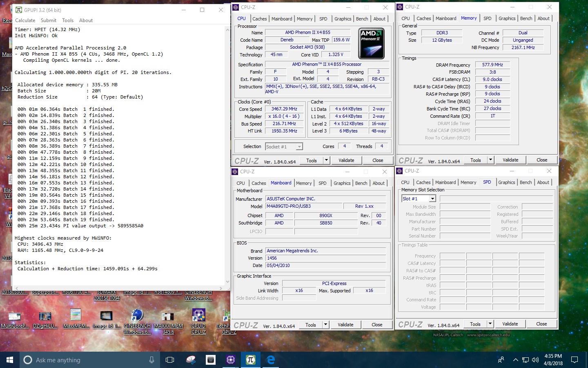Click the network icon in the system tray
The width and height of the screenshot is (588, 368).
tap(526, 360)
